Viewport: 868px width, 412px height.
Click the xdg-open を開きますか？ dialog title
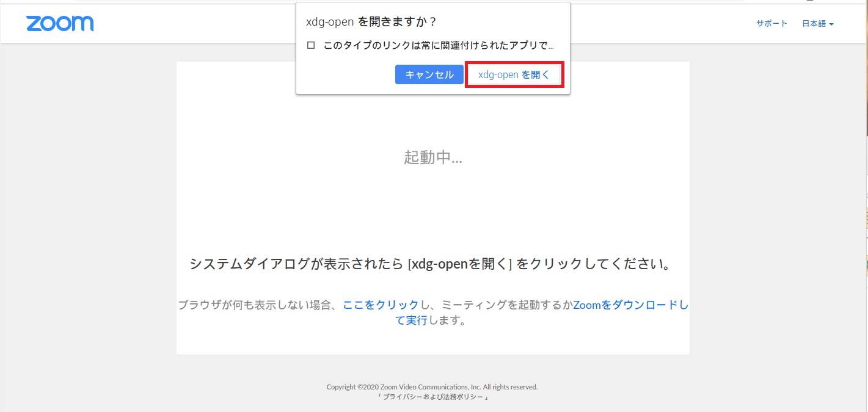(x=371, y=22)
